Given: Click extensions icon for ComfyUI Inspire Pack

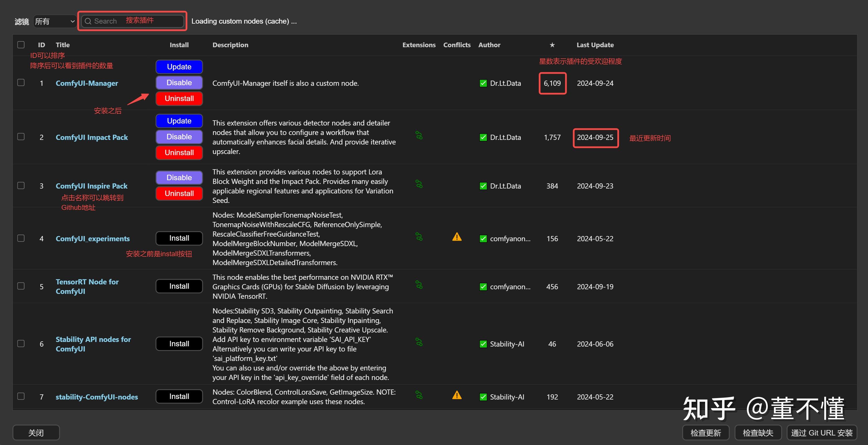Looking at the screenshot, I should 419,184.
